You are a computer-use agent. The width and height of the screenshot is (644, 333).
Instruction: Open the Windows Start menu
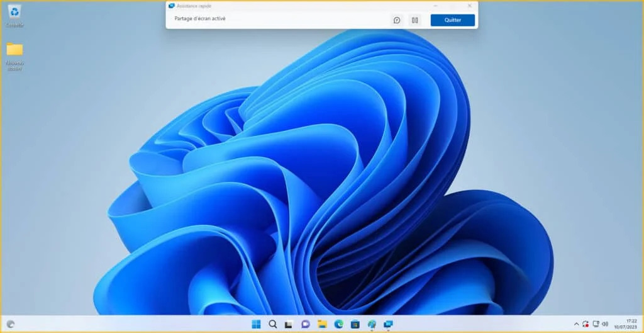coord(256,324)
